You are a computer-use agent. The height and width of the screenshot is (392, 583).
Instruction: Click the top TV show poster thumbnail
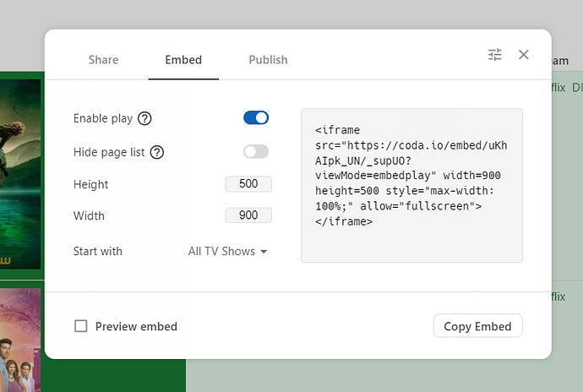(x=20, y=173)
